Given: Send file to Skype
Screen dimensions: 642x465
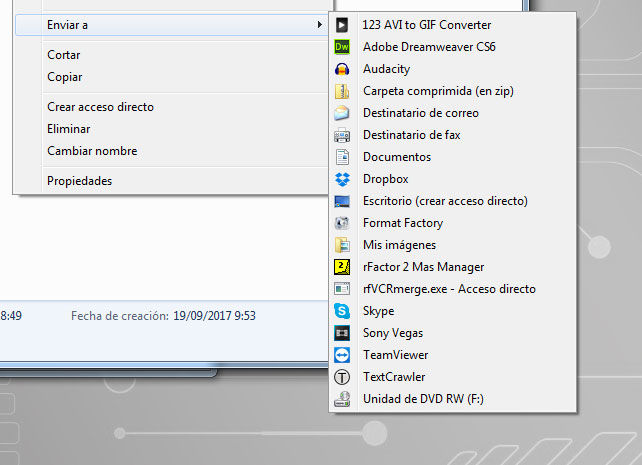Looking at the screenshot, I should point(452,311).
